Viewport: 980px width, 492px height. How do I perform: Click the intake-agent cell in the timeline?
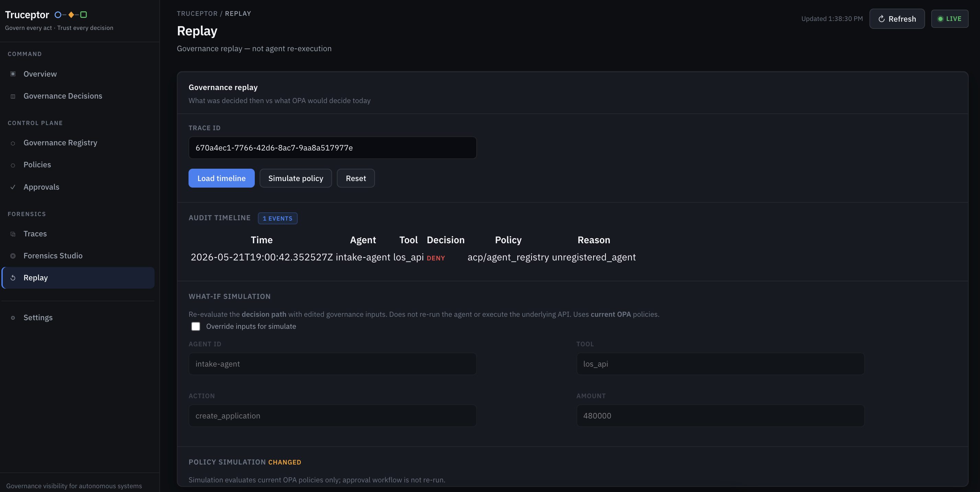pyautogui.click(x=363, y=257)
